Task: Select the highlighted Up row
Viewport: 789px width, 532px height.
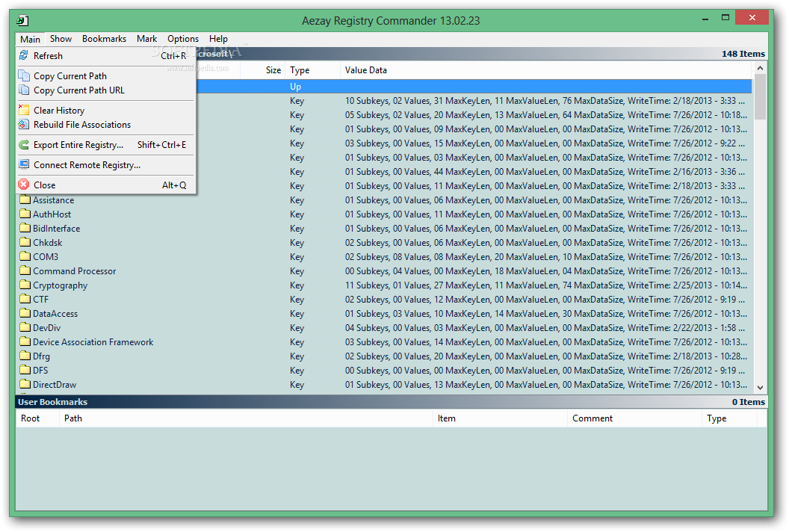Action: click(473, 87)
